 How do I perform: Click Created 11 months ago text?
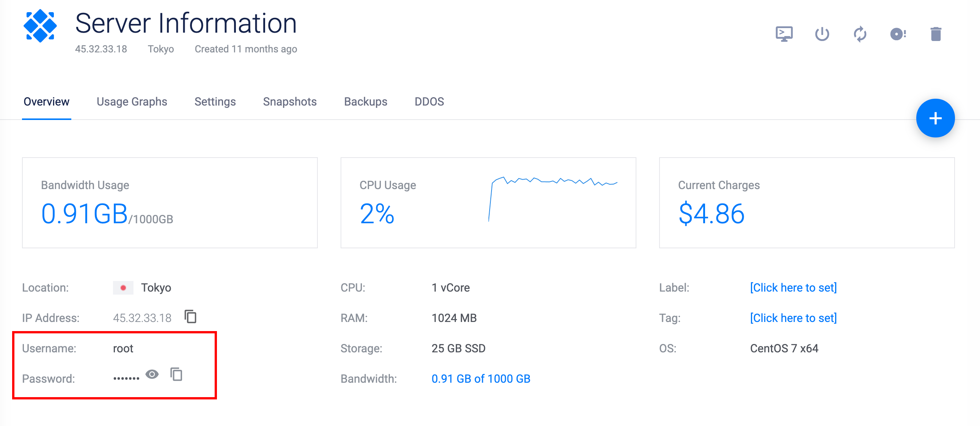[x=246, y=49]
